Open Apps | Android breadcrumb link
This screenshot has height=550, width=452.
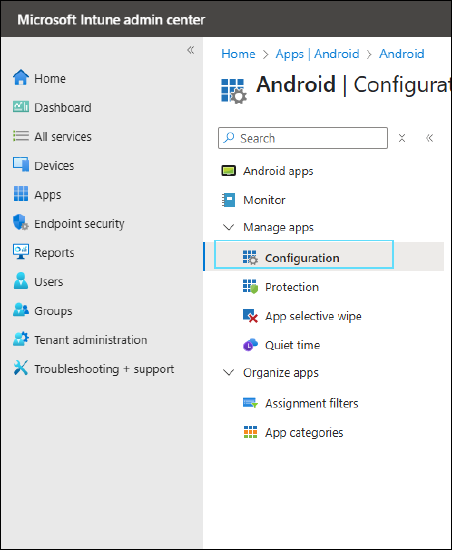(317, 54)
